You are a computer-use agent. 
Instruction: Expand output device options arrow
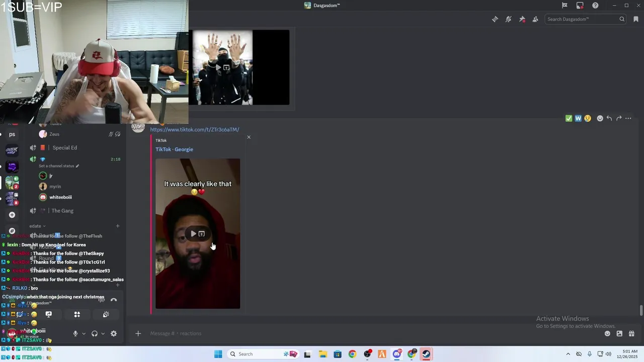click(103, 333)
